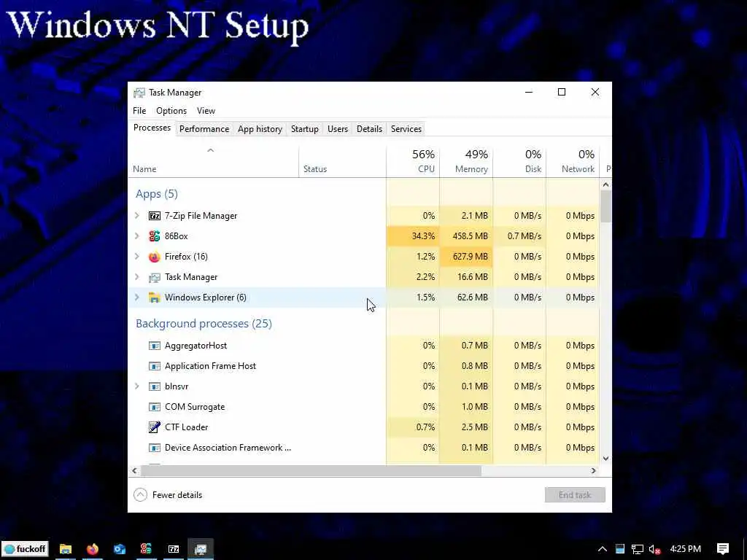Select the Processes tab
Screen dimensions: 747x560
152,128
